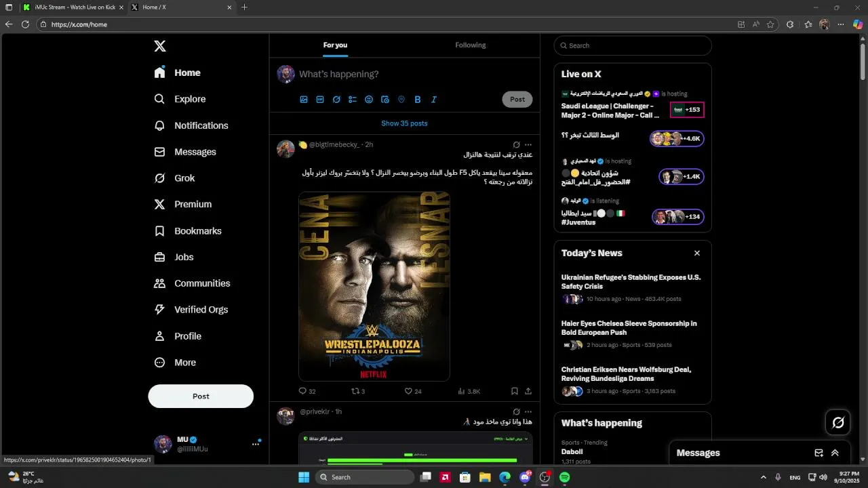Click the Windows Start button
This screenshot has height=488, width=868.
point(304,477)
